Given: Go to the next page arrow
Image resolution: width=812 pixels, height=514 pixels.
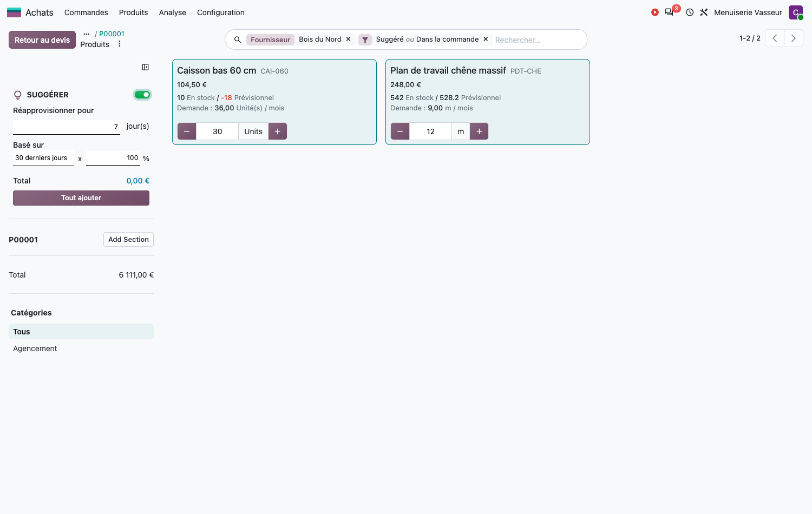Looking at the screenshot, I should tap(794, 38).
